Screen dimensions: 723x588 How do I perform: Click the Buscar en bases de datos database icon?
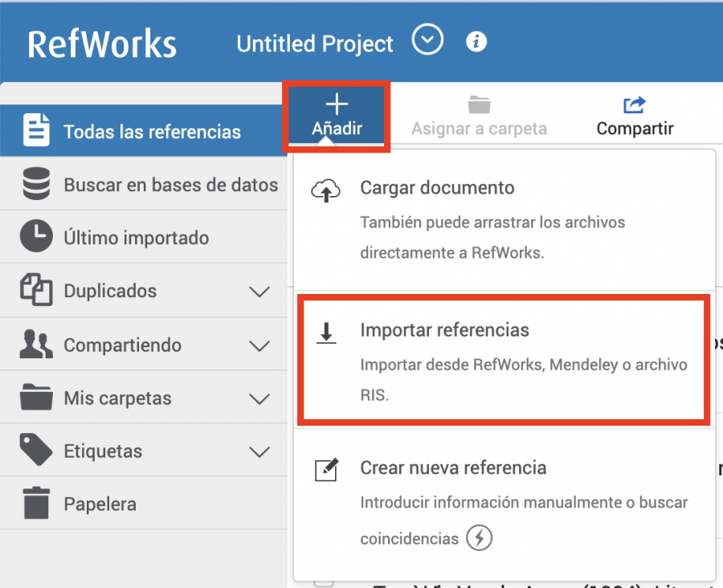click(x=36, y=185)
